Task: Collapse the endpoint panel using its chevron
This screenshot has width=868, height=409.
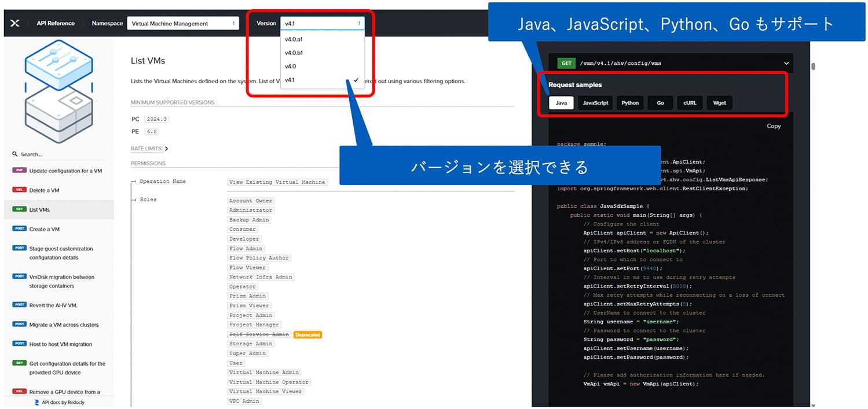Action: [x=786, y=63]
